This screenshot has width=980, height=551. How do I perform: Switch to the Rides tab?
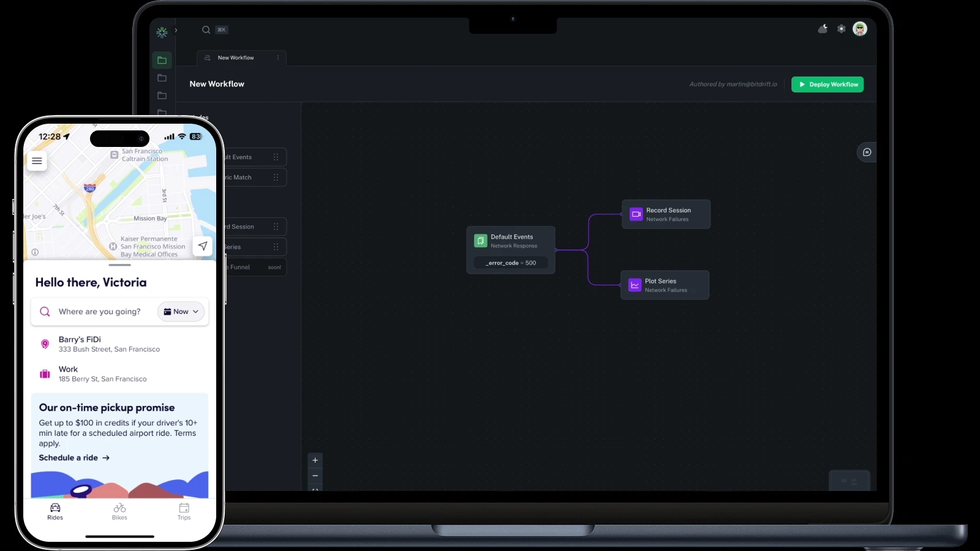click(55, 512)
